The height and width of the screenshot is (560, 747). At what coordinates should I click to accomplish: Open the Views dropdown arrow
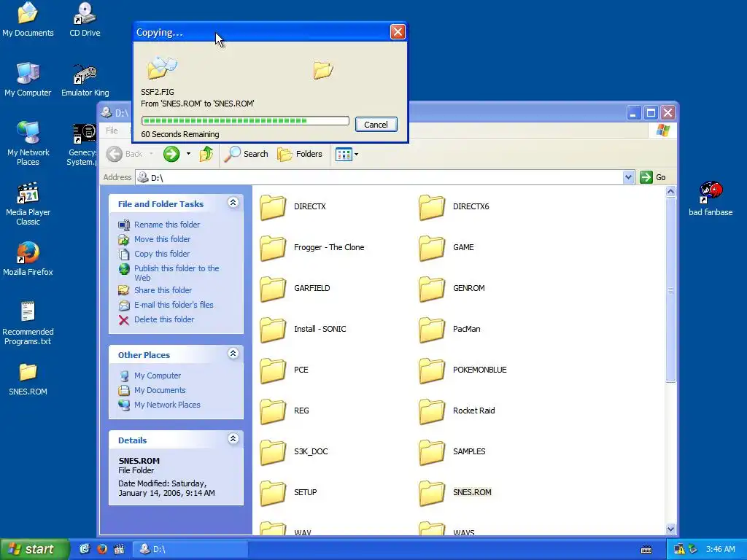[x=356, y=154]
